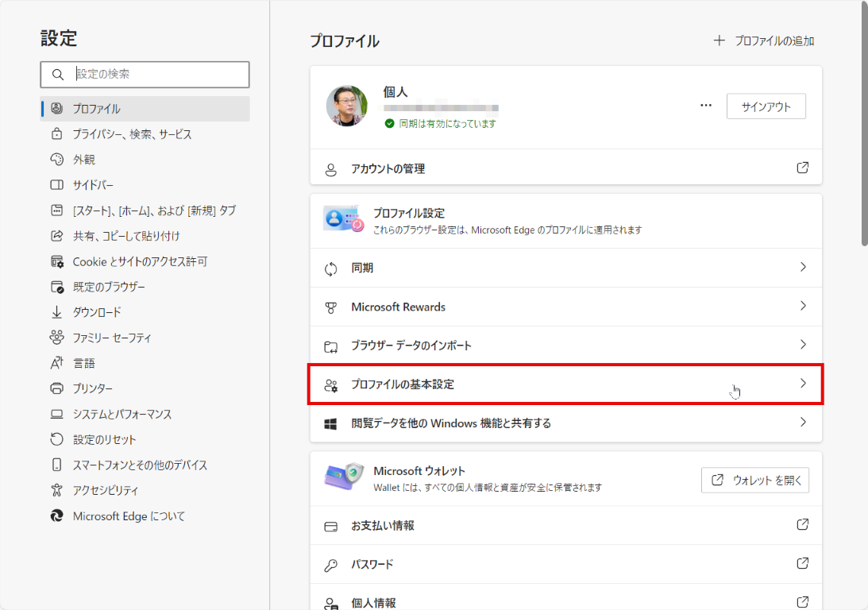
Task: Click 同期は有効になっています status text
Action: [x=447, y=123]
